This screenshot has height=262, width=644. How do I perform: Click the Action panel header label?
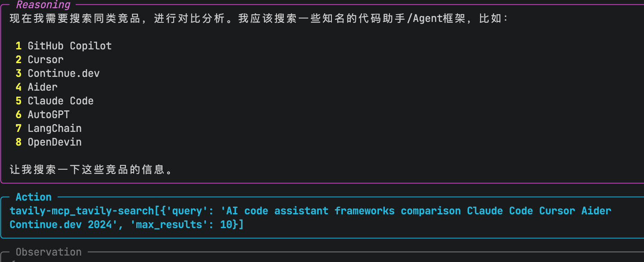[34, 197]
